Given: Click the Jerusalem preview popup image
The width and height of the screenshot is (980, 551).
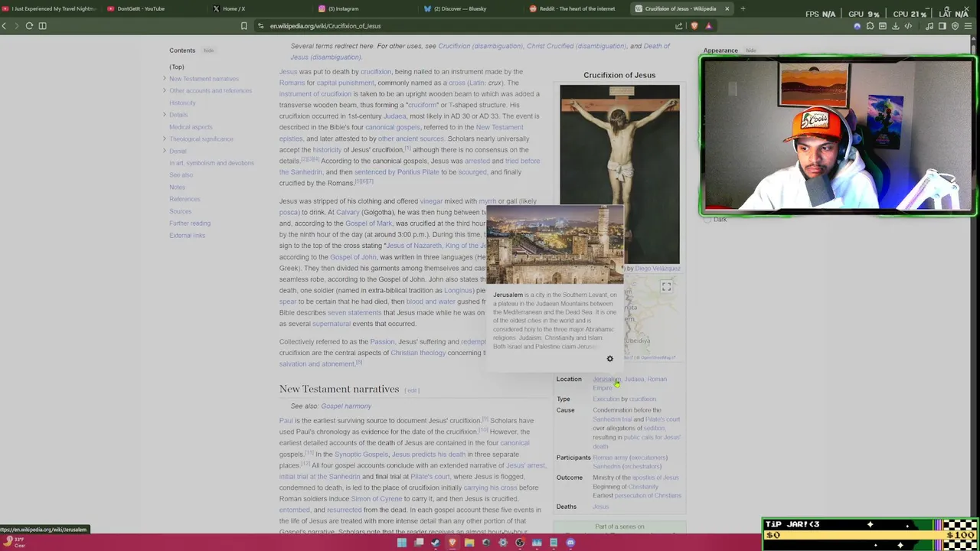Looking at the screenshot, I should tap(555, 245).
